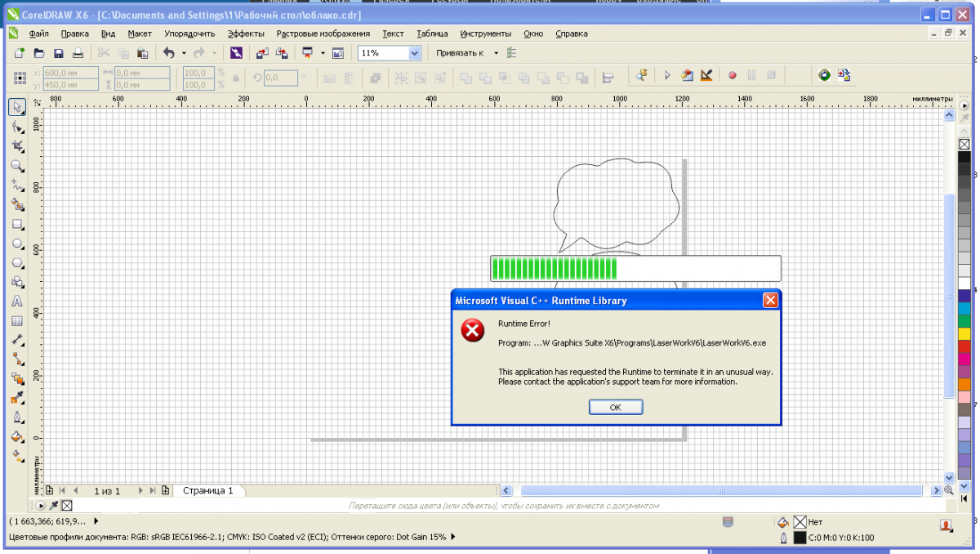Viewport: 980px width, 554px height.
Task: Click the white color swatch in the palette
Action: (964, 284)
